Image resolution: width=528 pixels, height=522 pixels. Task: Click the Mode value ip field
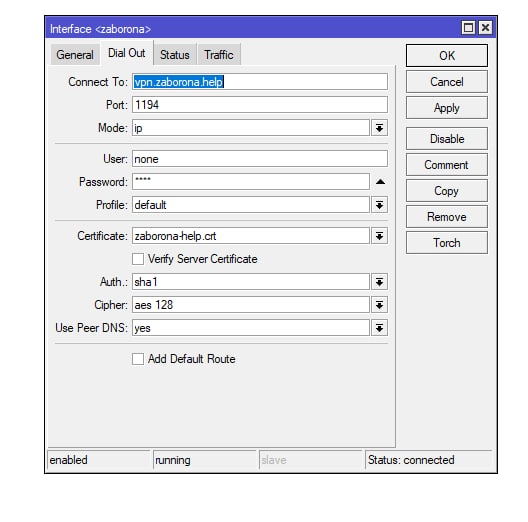[251, 128]
